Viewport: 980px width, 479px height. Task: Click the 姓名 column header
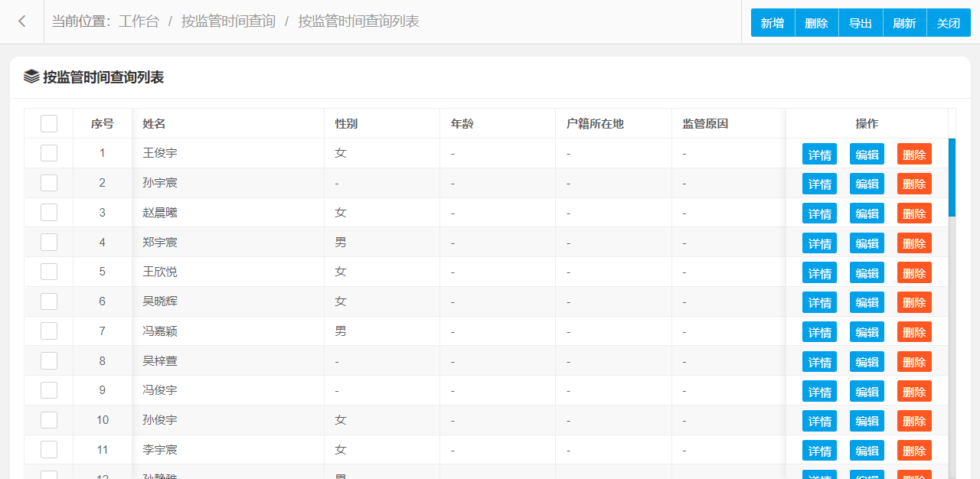[x=154, y=123]
